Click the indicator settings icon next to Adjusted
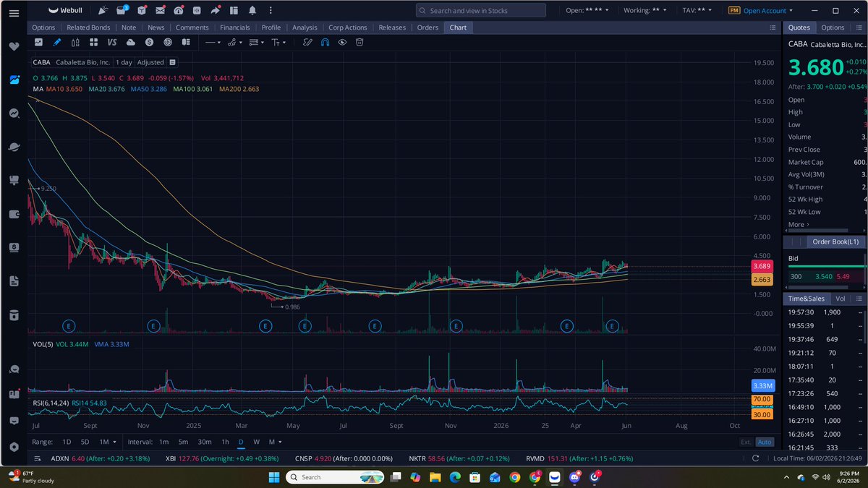Screen dimensions: 868x488 [173, 62]
